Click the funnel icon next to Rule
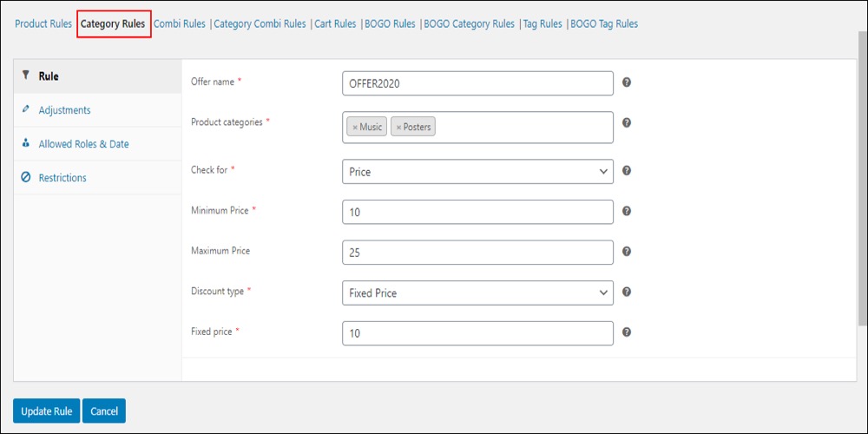868x434 pixels. pyautogui.click(x=25, y=76)
